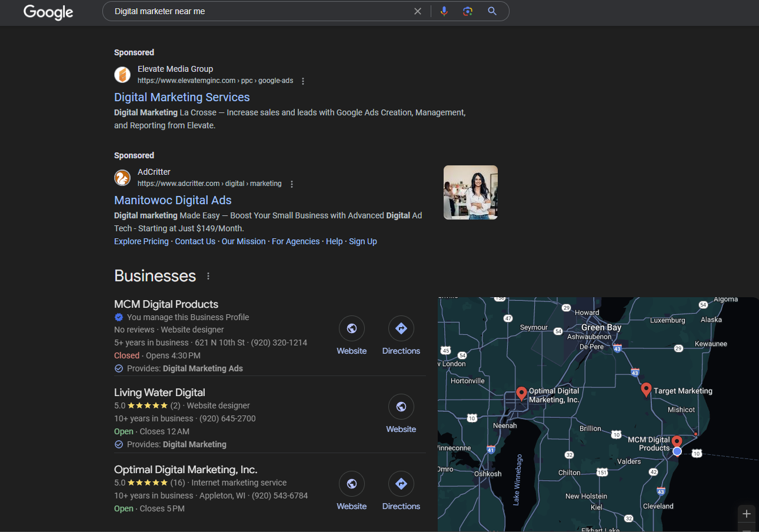
Task: Open the three-dot menu next to Businesses heading
Action: 208,276
